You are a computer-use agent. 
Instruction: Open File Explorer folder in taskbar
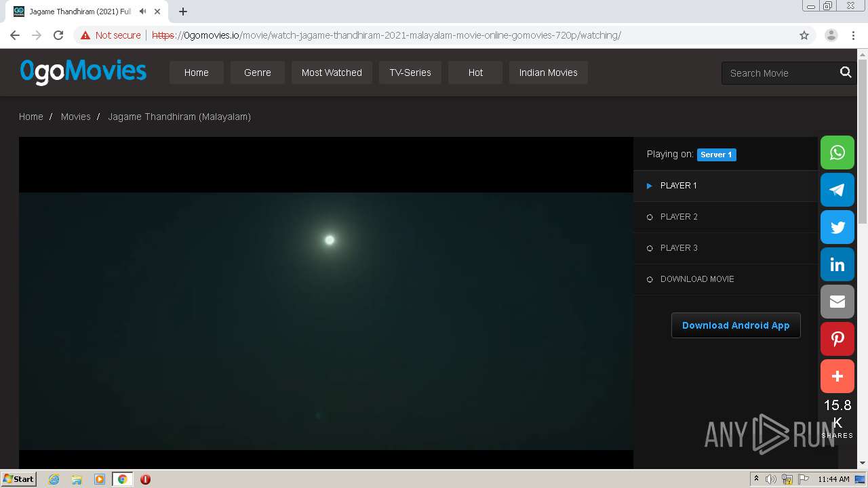(x=77, y=479)
